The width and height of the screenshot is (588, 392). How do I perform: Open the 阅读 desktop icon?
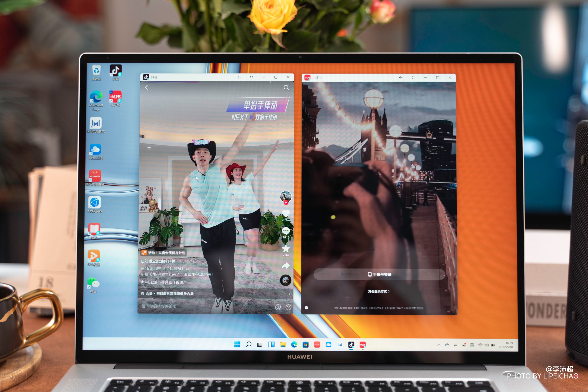pyautogui.click(x=94, y=231)
